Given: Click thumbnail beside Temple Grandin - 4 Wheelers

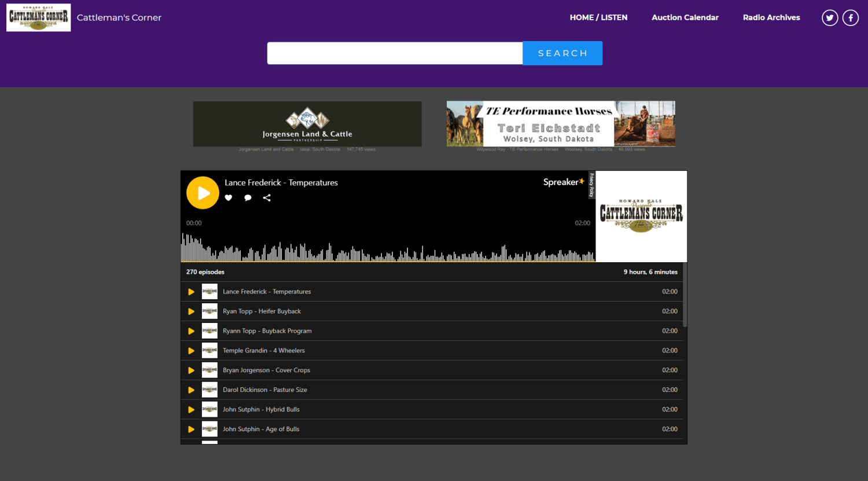Looking at the screenshot, I should 209,351.
